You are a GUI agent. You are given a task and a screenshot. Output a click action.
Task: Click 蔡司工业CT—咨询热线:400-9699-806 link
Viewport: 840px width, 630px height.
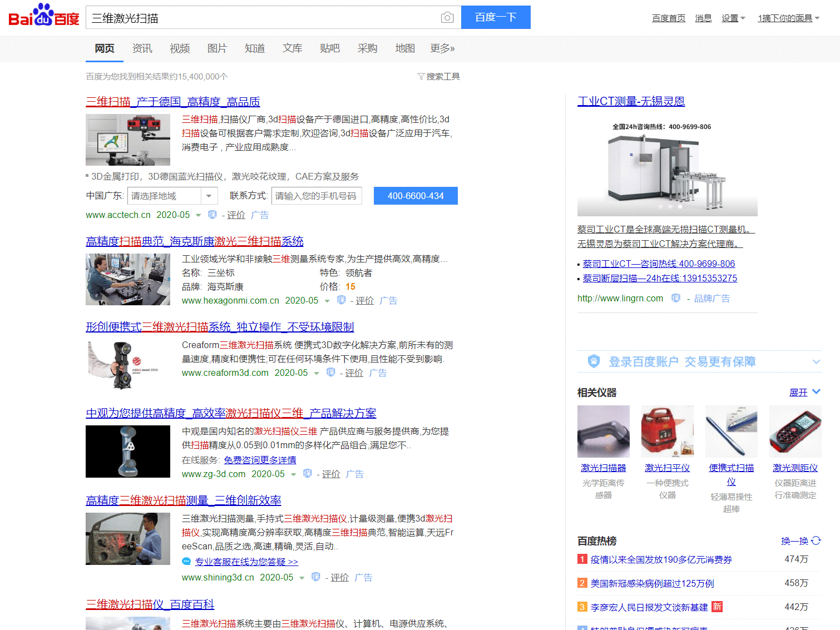point(659,264)
